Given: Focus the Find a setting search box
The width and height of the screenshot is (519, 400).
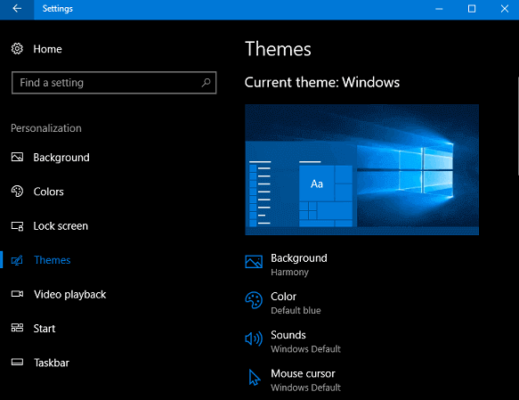Looking at the screenshot, I should (114, 83).
